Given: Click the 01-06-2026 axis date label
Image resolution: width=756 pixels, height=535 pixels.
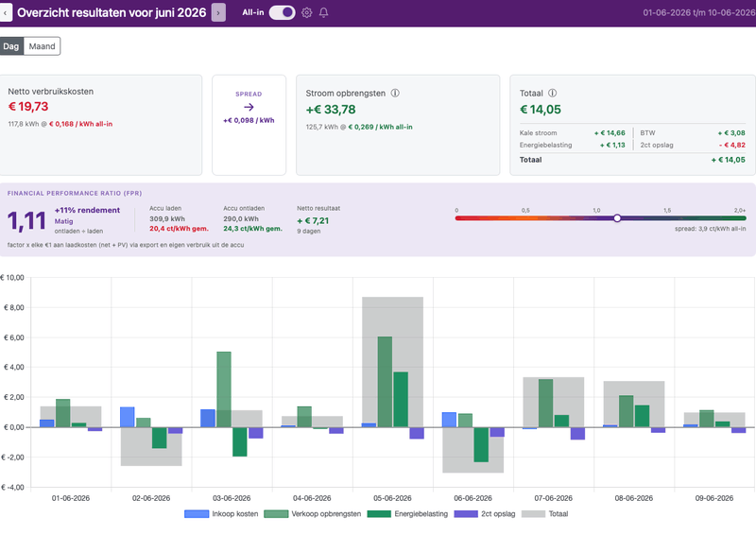Looking at the screenshot, I should coord(70,498).
